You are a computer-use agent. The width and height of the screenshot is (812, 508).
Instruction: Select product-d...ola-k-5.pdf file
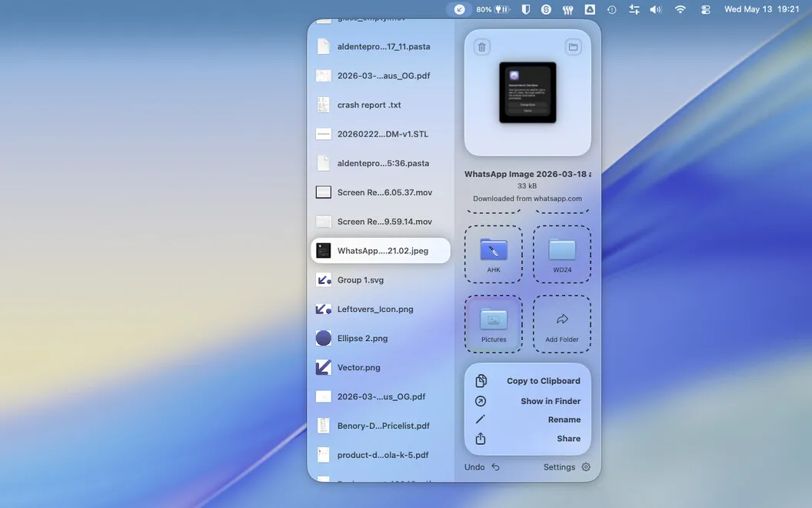point(381,455)
